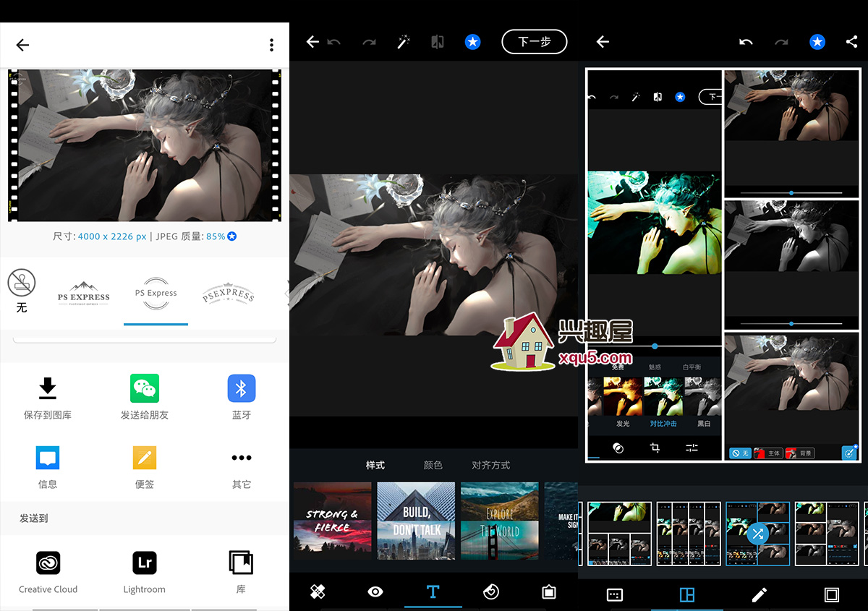The width and height of the screenshot is (868, 611).
Task: Tap premium star in text editor screen
Action: tap(472, 42)
